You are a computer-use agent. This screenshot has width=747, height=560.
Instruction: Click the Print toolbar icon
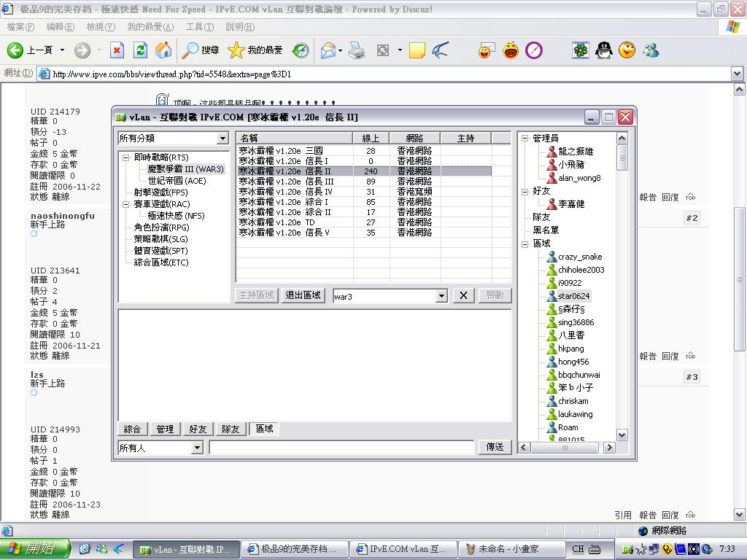[356, 50]
